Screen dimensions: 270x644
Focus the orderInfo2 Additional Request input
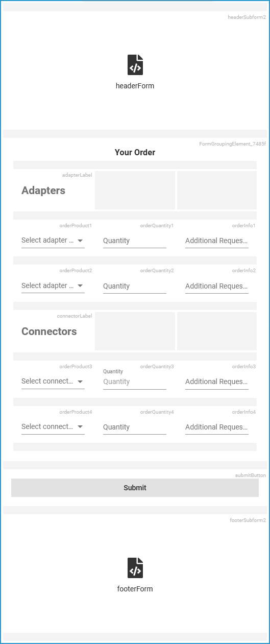pyautogui.click(x=217, y=286)
